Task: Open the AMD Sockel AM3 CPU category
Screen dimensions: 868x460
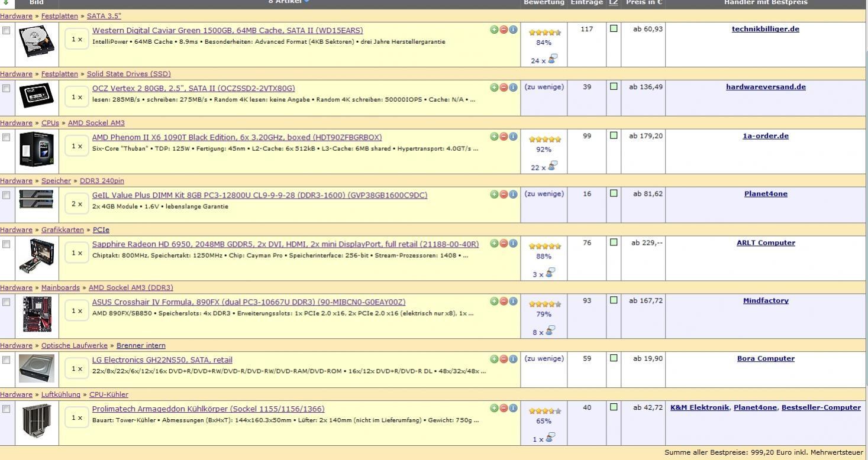Action: click(x=96, y=123)
